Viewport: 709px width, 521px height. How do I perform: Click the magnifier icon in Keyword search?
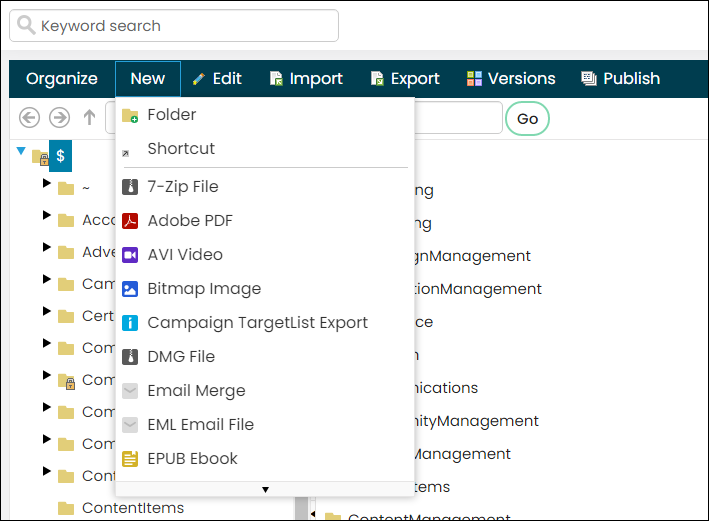click(26, 25)
